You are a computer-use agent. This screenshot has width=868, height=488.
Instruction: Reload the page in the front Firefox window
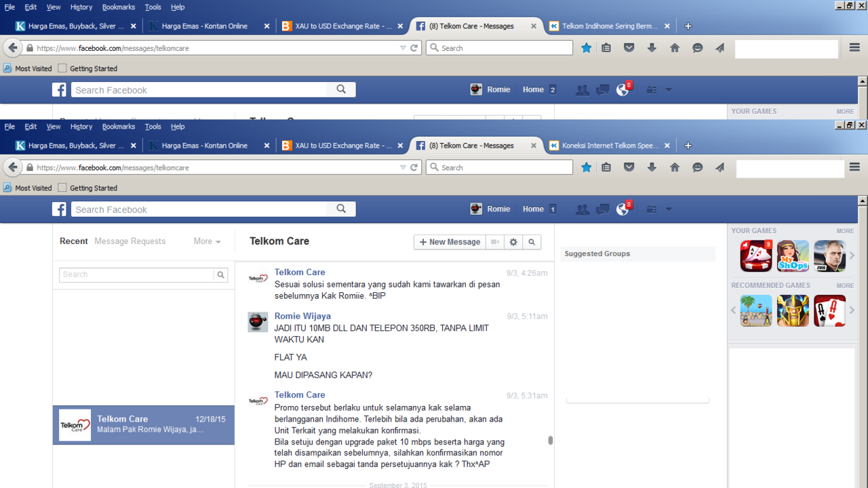[414, 167]
